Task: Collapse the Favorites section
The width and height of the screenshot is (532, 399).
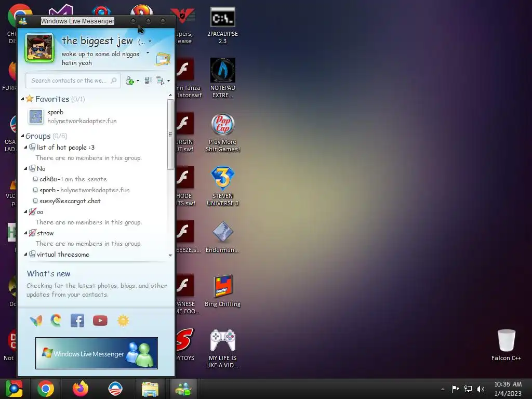Action: (x=22, y=99)
